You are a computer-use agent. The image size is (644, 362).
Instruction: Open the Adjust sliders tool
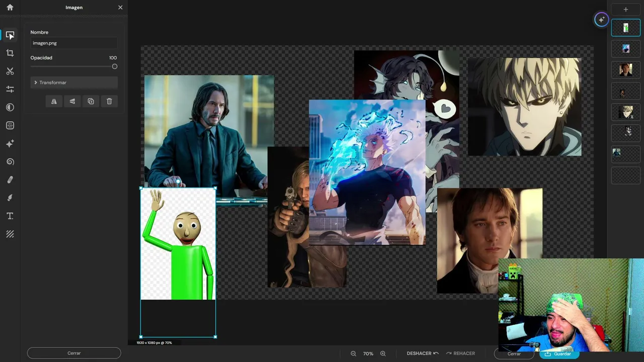pos(10,89)
